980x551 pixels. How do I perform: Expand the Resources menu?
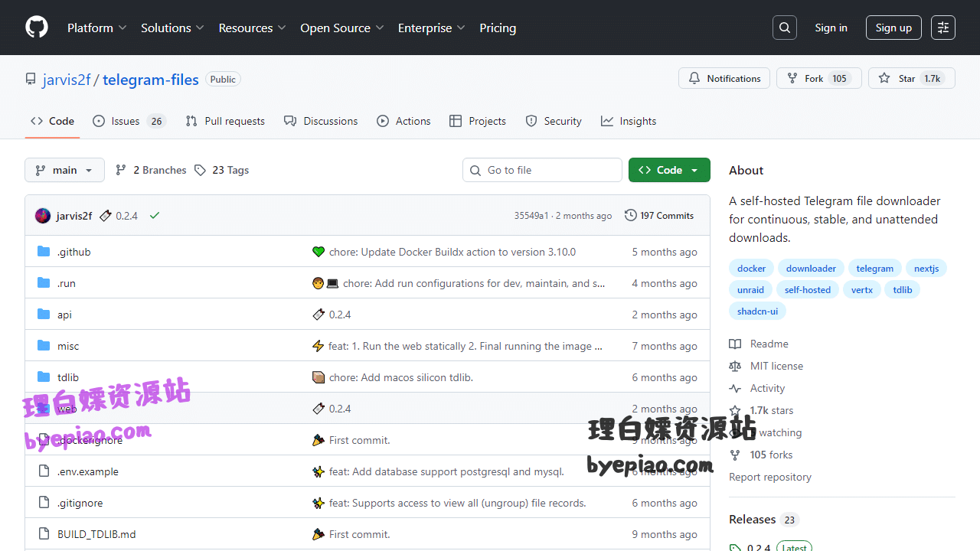252,28
